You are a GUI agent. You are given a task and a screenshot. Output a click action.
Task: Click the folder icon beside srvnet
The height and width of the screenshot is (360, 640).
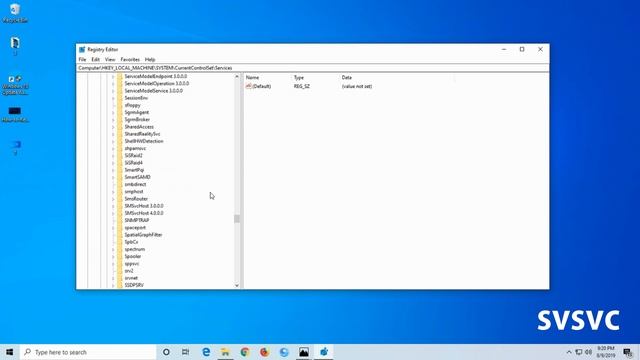[120, 278]
